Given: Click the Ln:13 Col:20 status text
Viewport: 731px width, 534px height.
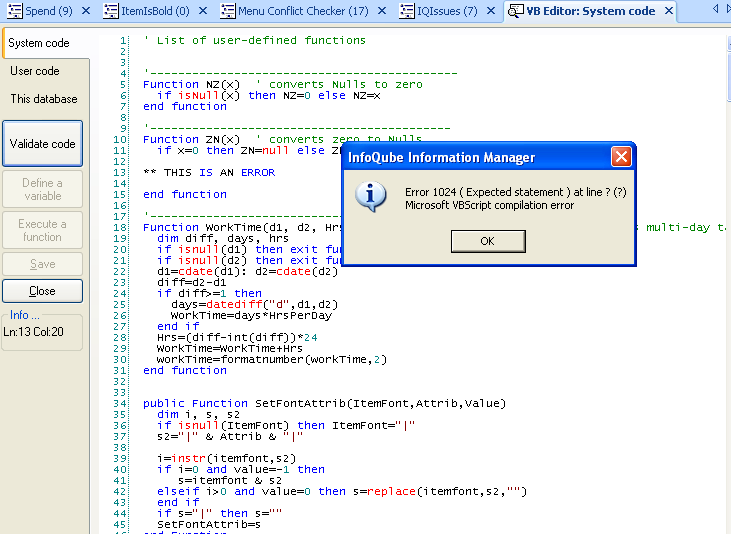Looking at the screenshot, I should pos(34,332).
